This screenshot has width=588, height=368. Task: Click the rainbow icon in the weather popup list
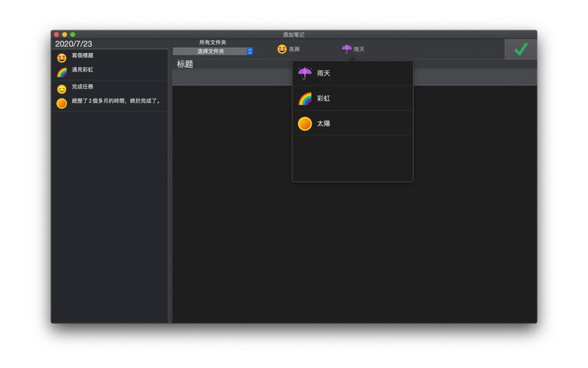[304, 99]
